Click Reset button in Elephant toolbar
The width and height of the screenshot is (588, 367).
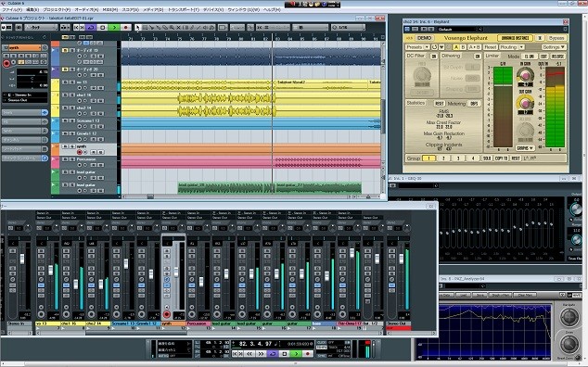tap(491, 47)
